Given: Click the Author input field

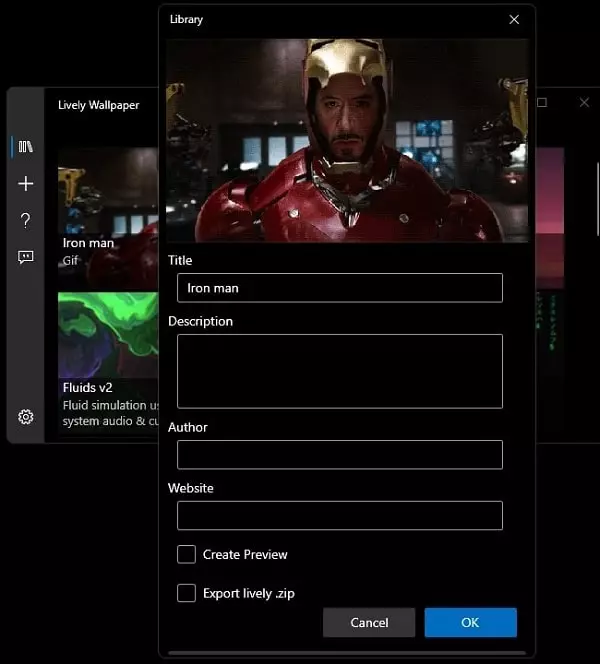Looking at the screenshot, I should pyautogui.click(x=340, y=455).
